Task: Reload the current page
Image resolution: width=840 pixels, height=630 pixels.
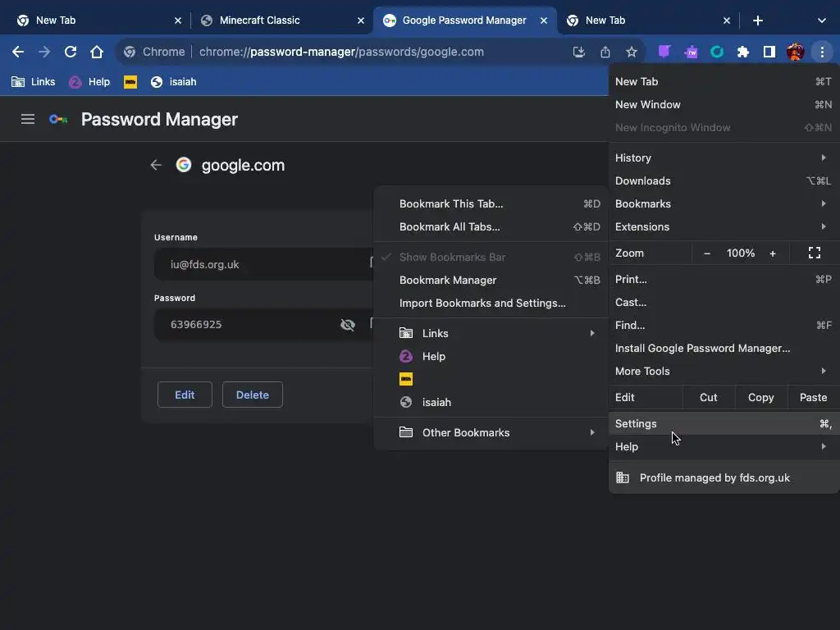Action: 71,52
